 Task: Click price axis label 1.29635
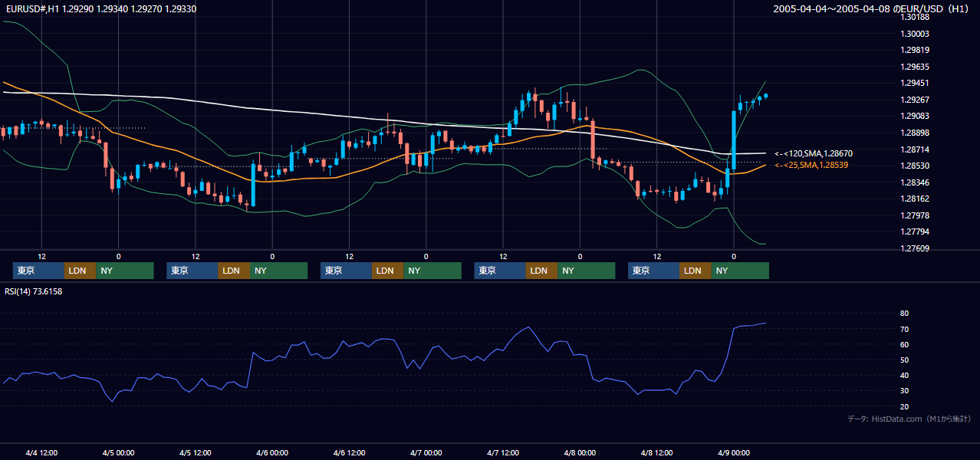click(x=915, y=67)
